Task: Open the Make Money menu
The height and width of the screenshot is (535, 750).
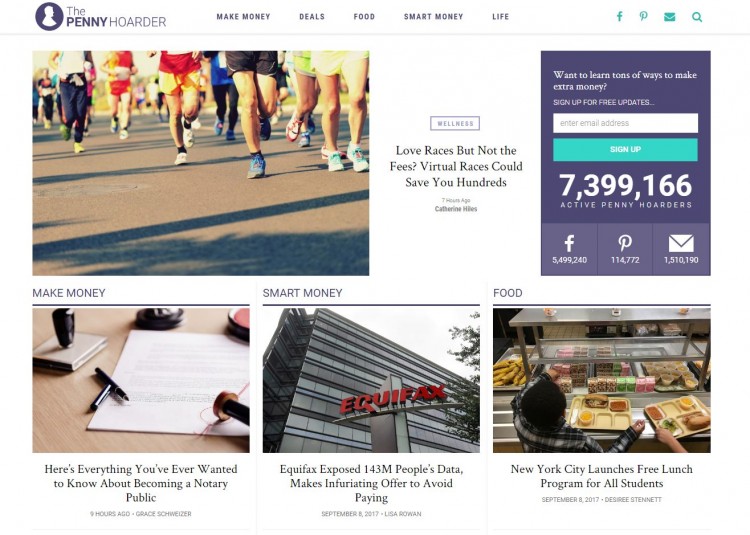Action: point(243,17)
